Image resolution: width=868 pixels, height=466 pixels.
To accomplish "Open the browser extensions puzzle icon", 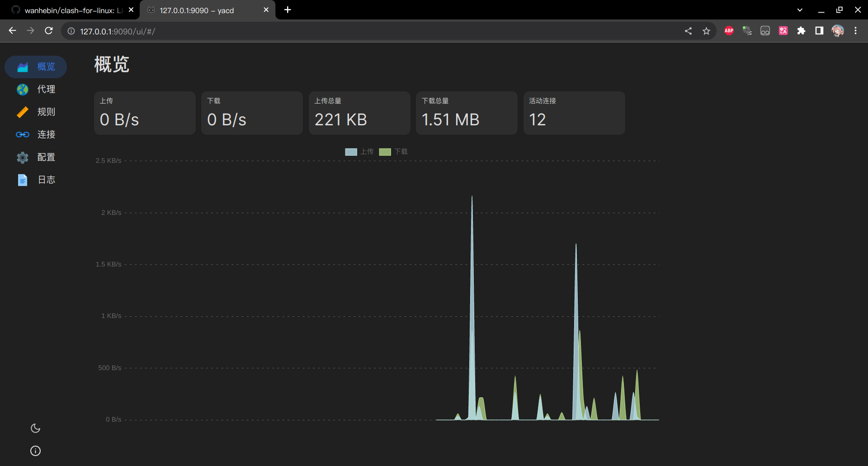I will coord(802,31).
